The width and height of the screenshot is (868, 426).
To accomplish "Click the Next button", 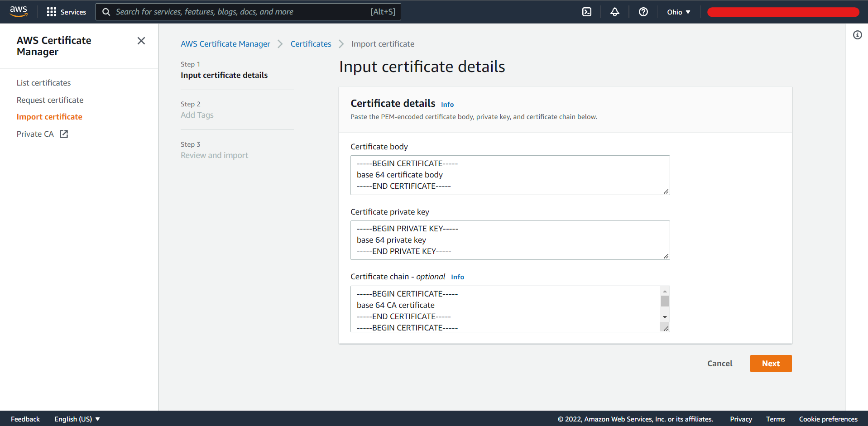I will (x=771, y=364).
